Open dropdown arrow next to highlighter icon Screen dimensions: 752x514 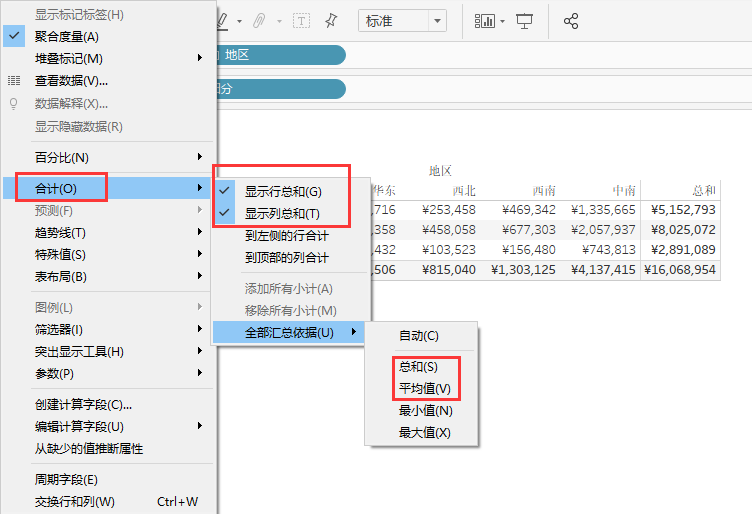pyautogui.click(x=239, y=22)
